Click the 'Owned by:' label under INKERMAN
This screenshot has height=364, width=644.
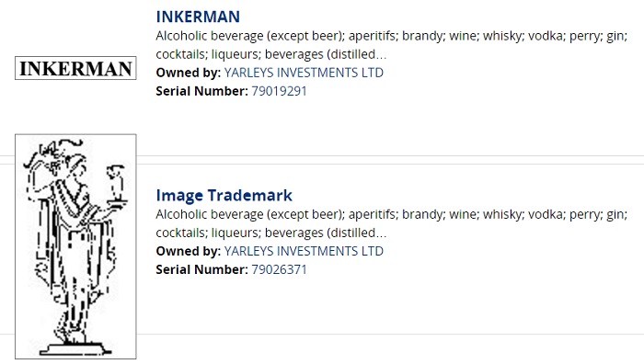(188, 73)
